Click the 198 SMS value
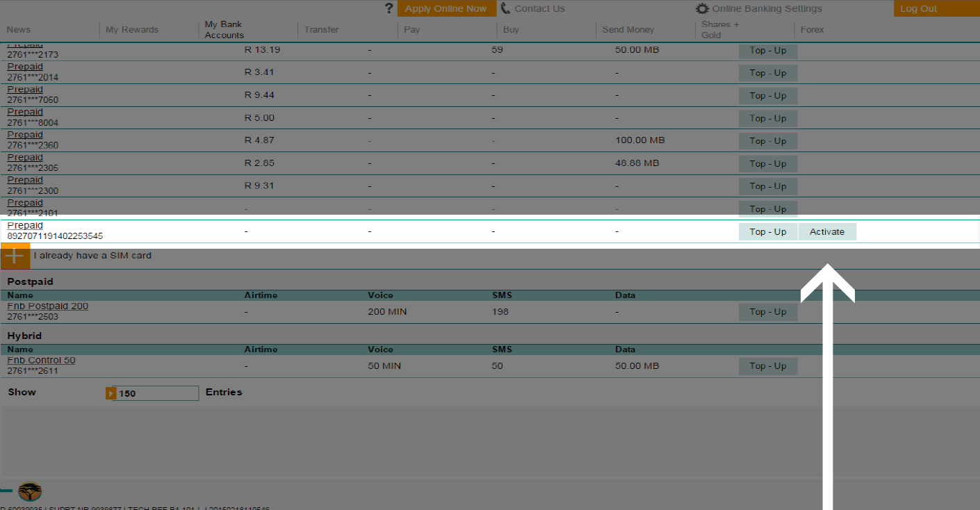 [x=500, y=312]
